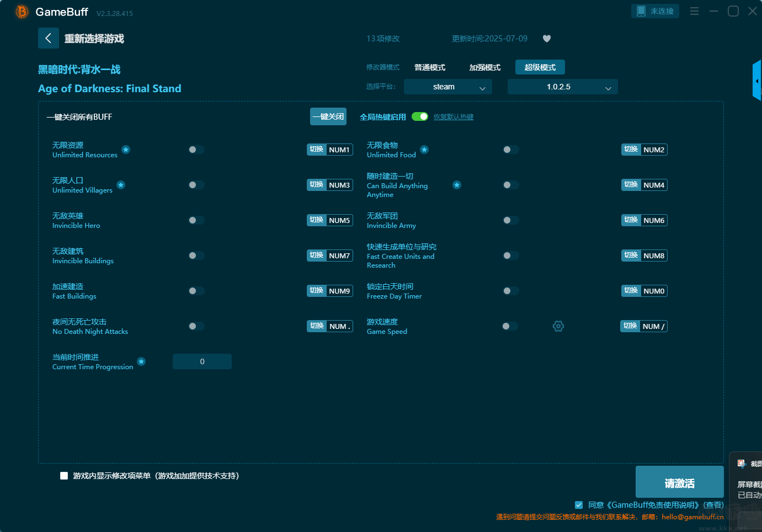Enable Invincible Buildings toggle
The image size is (762, 532).
[196, 256]
